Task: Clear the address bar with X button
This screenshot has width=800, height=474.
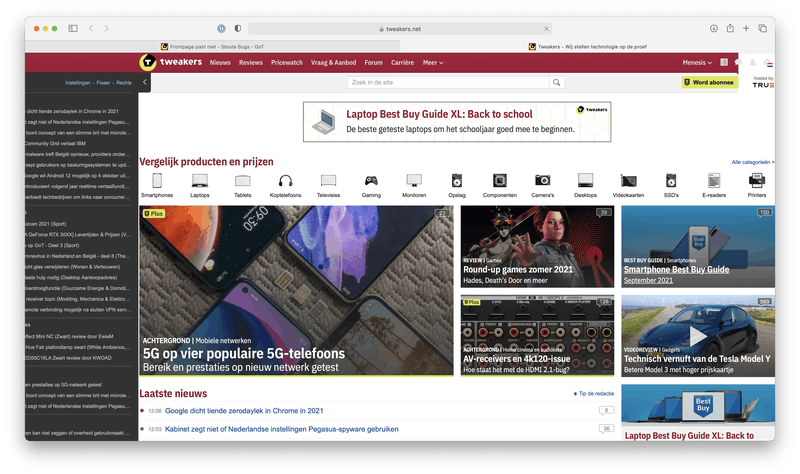Action: click(546, 29)
